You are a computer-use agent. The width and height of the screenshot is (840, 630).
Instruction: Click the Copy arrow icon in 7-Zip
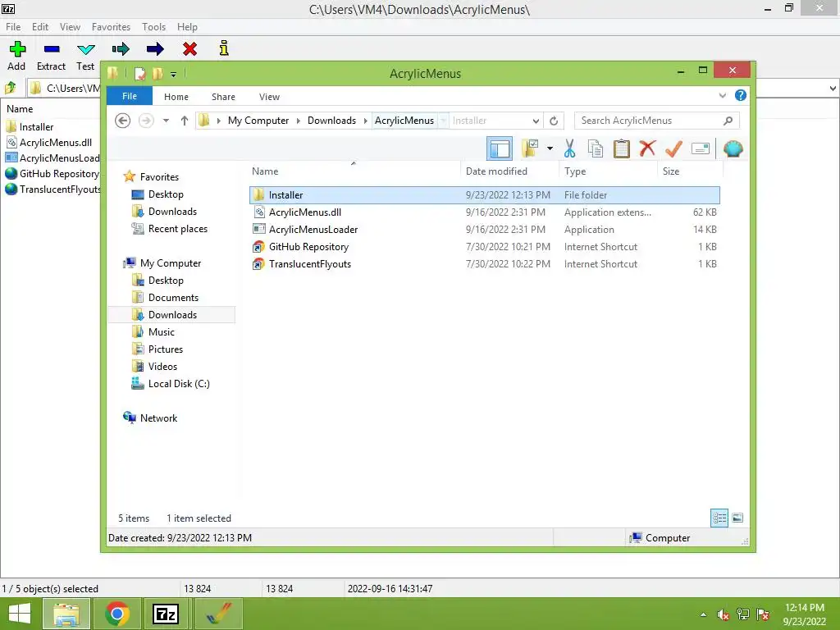[x=121, y=49]
